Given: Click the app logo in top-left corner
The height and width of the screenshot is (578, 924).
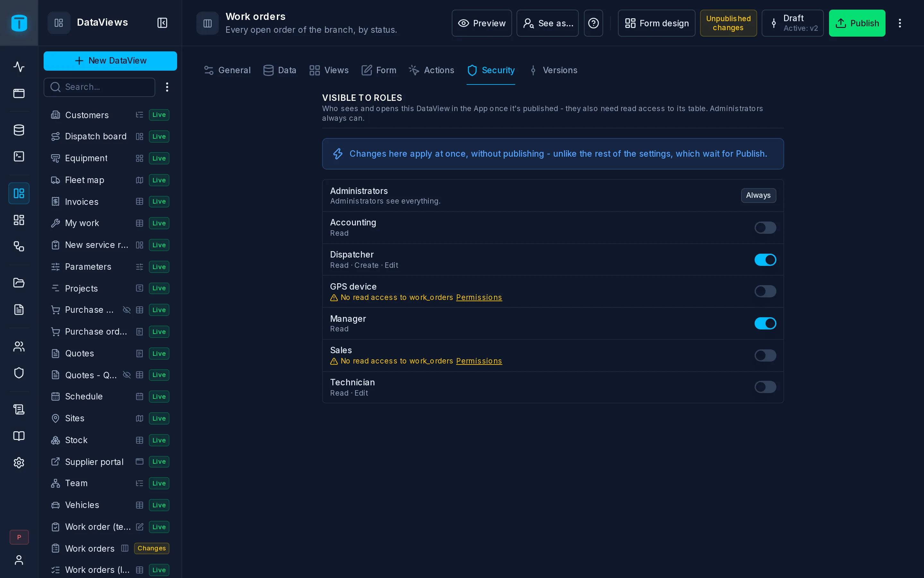Looking at the screenshot, I should (x=19, y=23).
